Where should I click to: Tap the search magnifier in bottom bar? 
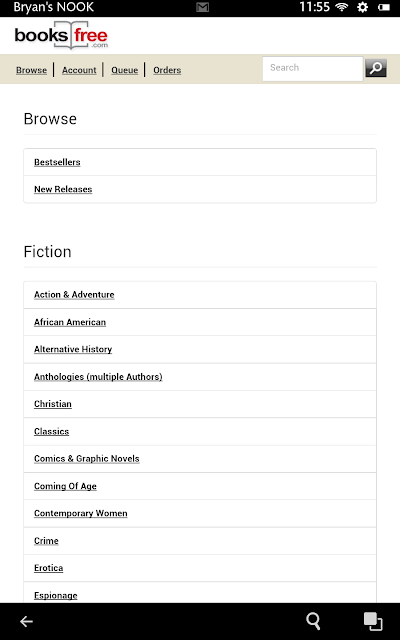click(x=313, y=621)
